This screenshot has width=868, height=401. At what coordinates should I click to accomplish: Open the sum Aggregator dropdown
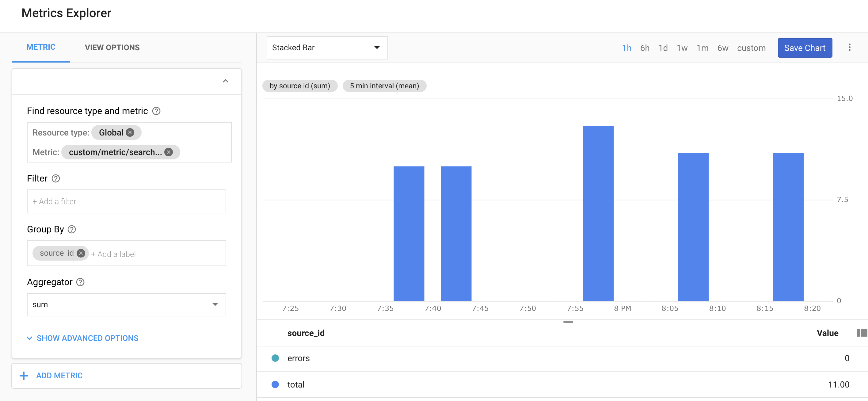click(126, 304)
